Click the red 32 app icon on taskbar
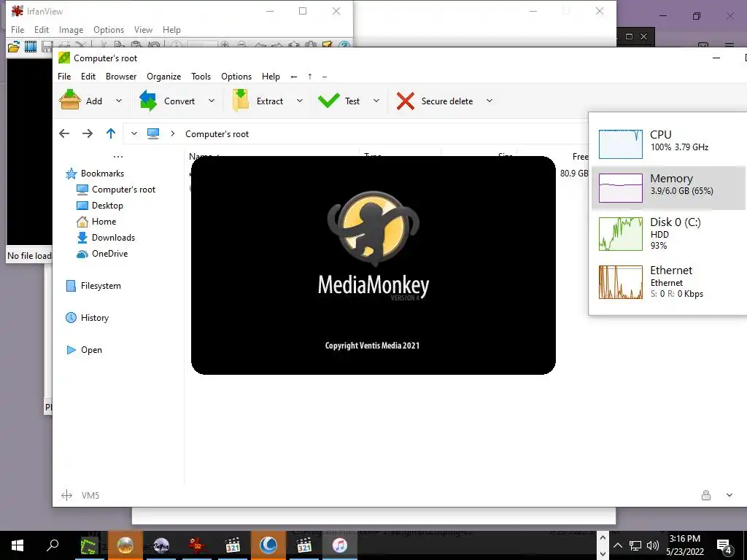This screenshot has height=560, width=747. (197, 545)
